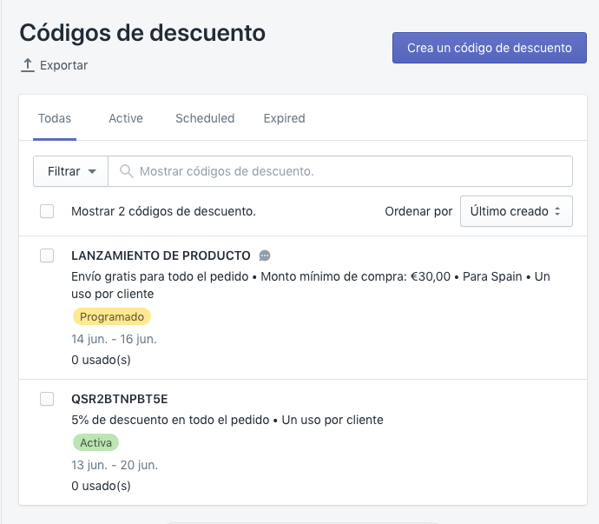Select the QSR2BTNPBT5E checkbox
Screen dimensions: 599x524
tap(47, 399)
